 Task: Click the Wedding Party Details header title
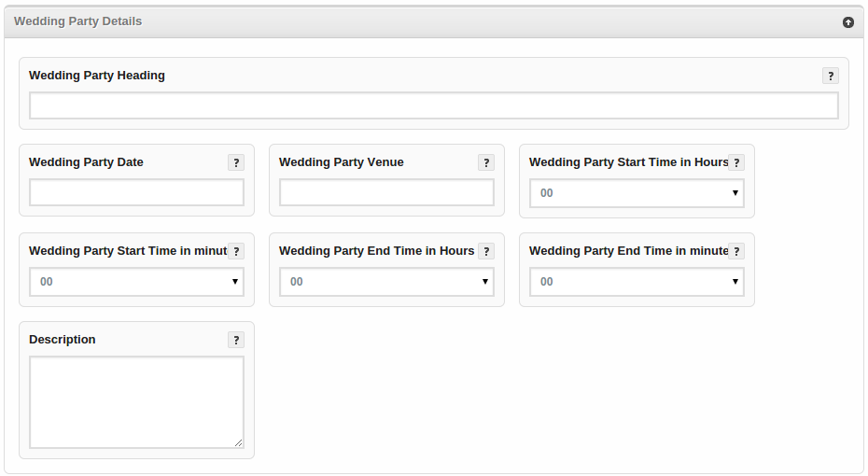click(x=78, y=21)
